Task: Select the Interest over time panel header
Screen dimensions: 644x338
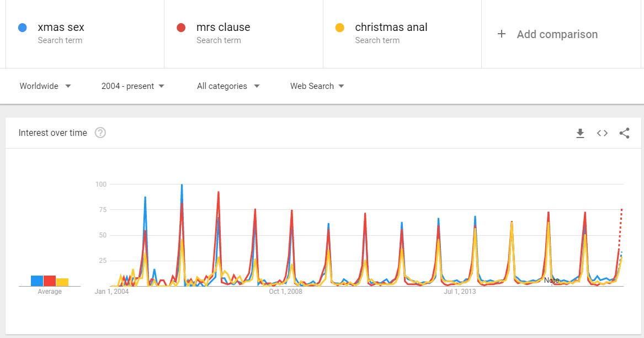Action: 53,133
